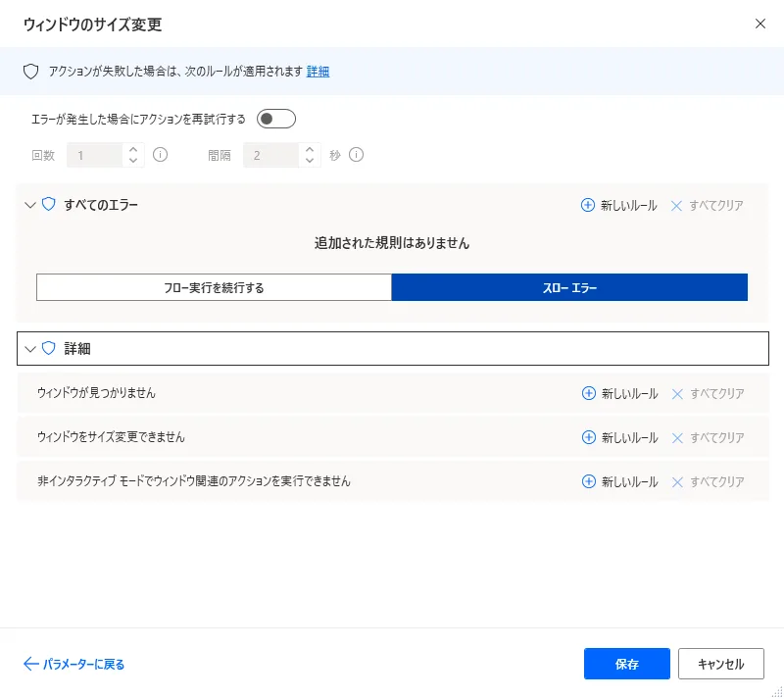Collapse the すべてのエラー section chevron

click(x=29, y=206)
